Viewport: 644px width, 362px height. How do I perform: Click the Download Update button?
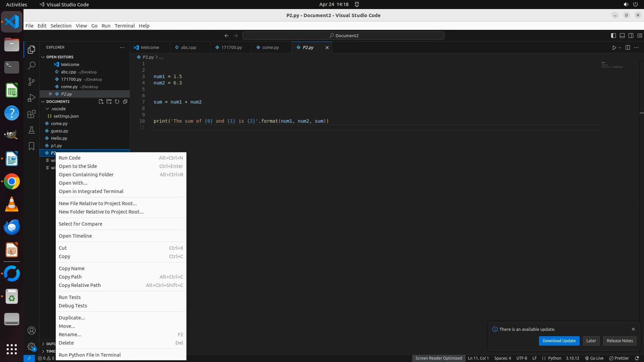559,341
